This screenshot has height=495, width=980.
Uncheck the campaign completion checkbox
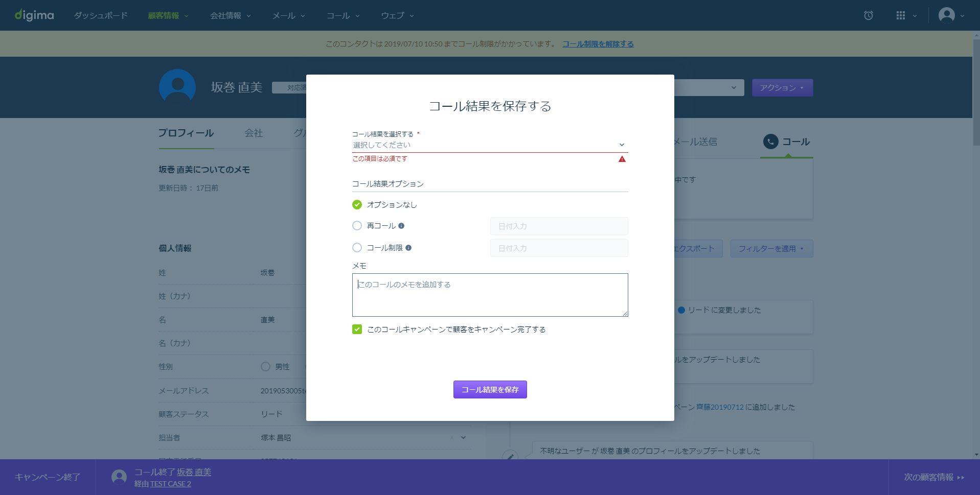click(x=357, y=329)
